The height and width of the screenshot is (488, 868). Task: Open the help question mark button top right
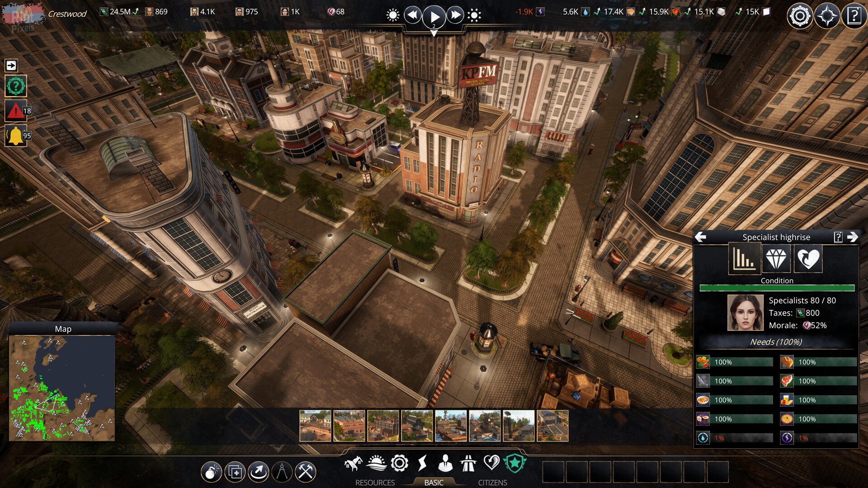pos(854,16)
